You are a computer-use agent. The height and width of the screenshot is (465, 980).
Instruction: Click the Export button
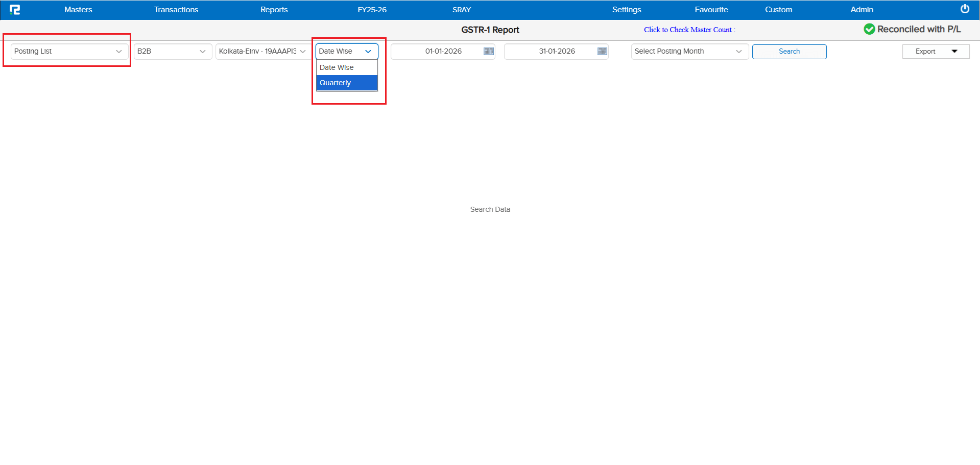click(x=926, y=51)
